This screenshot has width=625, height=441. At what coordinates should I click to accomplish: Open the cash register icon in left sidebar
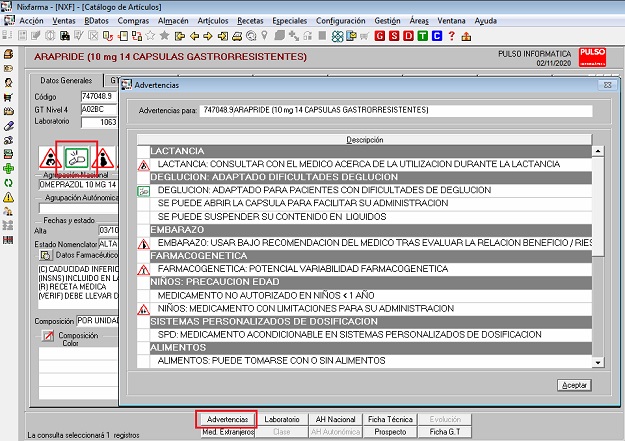pyautogui.click(x=8, y=53)
